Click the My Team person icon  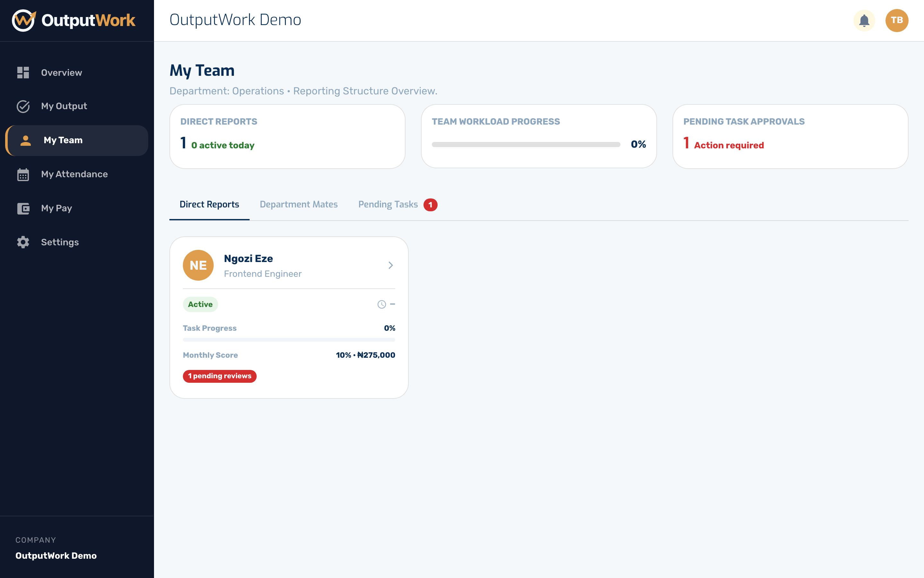[x=26, y=140]
